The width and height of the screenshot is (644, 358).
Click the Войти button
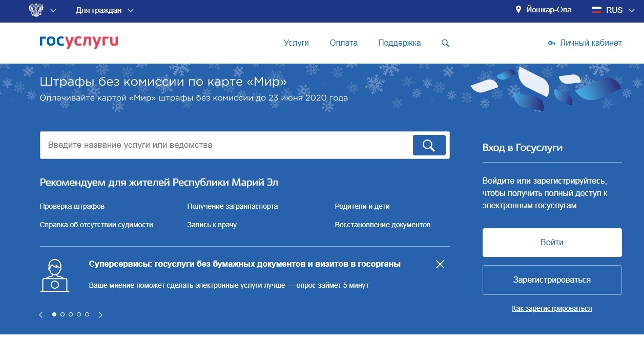[x=552, y=243]
